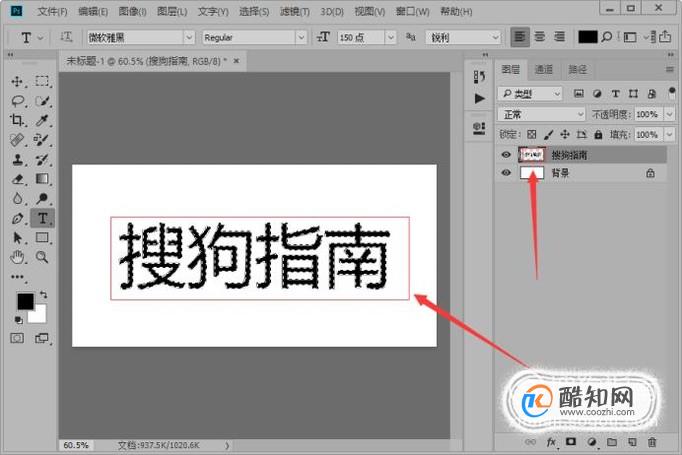This screenshot has height=455, width=682.
Task: Right align the text
Action: (x=559, y=37)
